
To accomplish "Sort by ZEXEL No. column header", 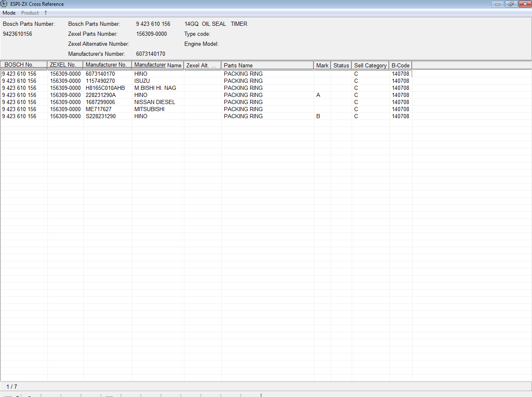I will point(65,65).
